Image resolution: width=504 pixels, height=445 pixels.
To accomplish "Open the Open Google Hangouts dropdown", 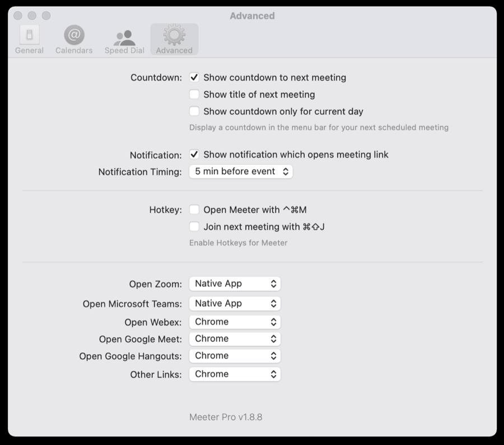I will coord(235,355).
